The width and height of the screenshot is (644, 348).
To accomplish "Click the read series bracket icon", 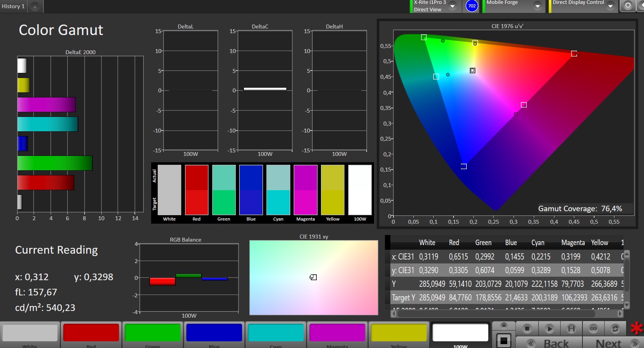I will point(571,329).
